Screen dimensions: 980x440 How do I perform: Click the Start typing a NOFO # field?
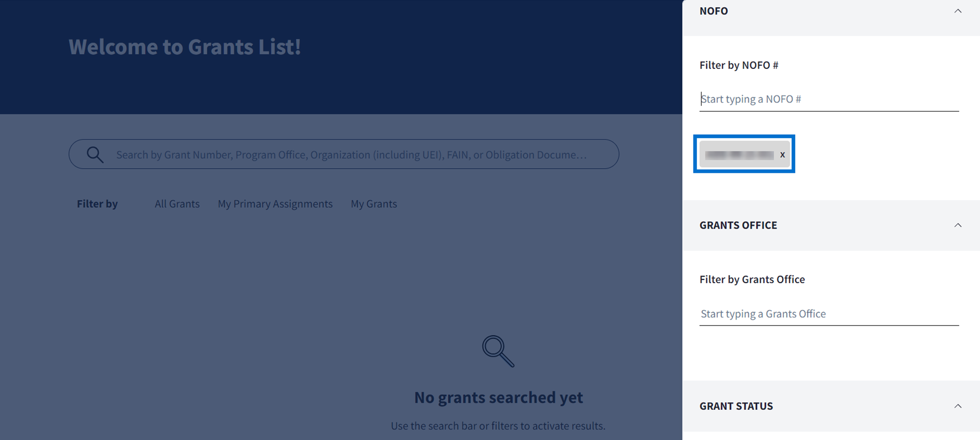(x=829, y=99)
